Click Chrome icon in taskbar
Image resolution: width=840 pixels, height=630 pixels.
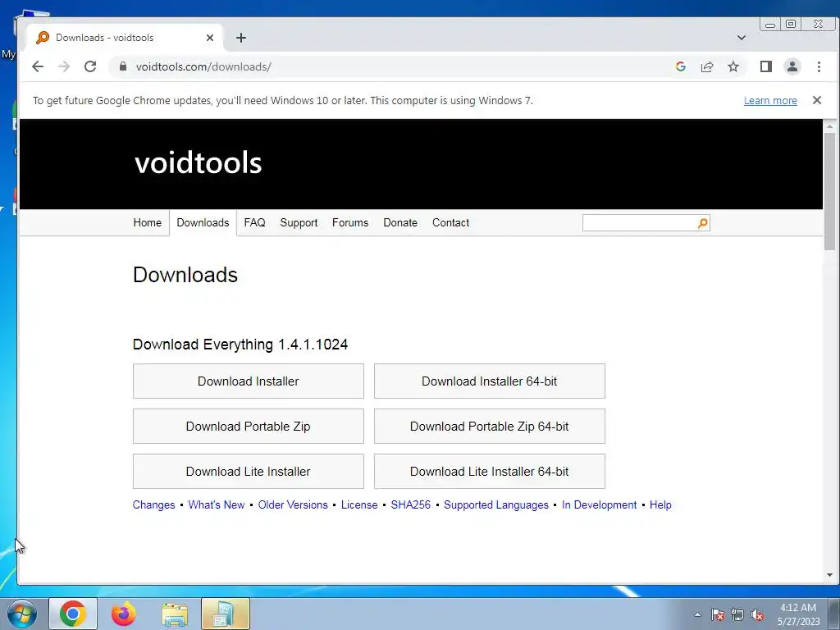[73, 614]
